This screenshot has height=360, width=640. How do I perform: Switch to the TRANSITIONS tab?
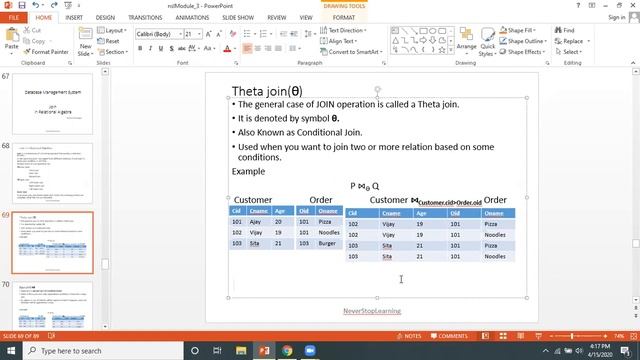click(x=145, y=18)
